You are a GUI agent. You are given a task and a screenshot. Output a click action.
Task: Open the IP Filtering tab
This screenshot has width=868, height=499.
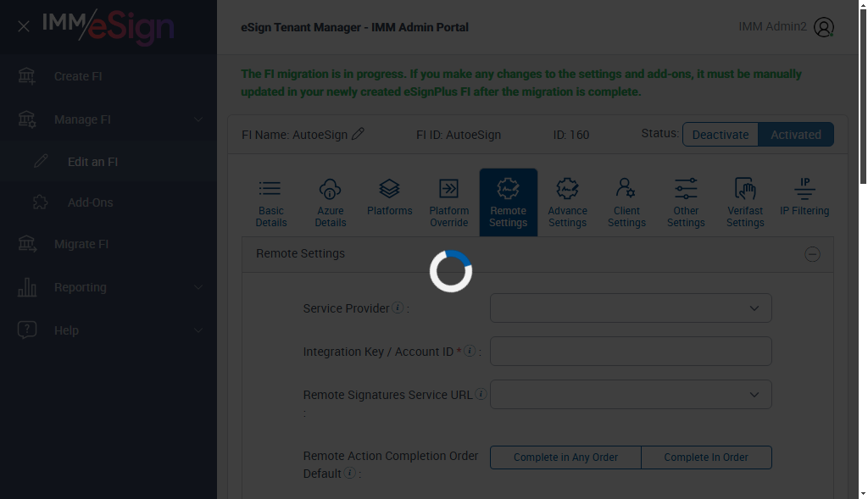pyautogui.click(x=804, y=202)
